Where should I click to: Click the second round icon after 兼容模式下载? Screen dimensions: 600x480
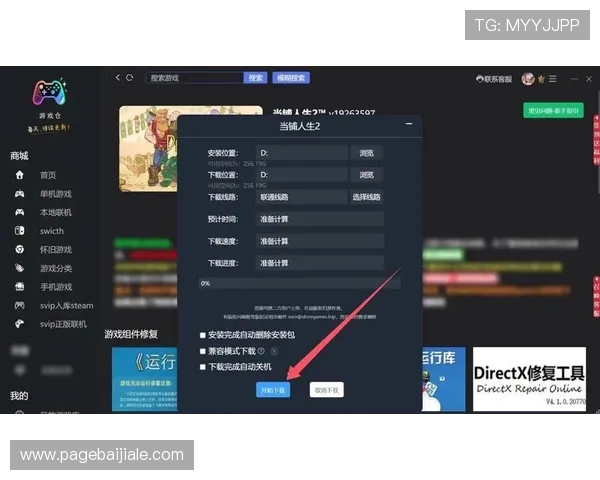click(274, 351)
